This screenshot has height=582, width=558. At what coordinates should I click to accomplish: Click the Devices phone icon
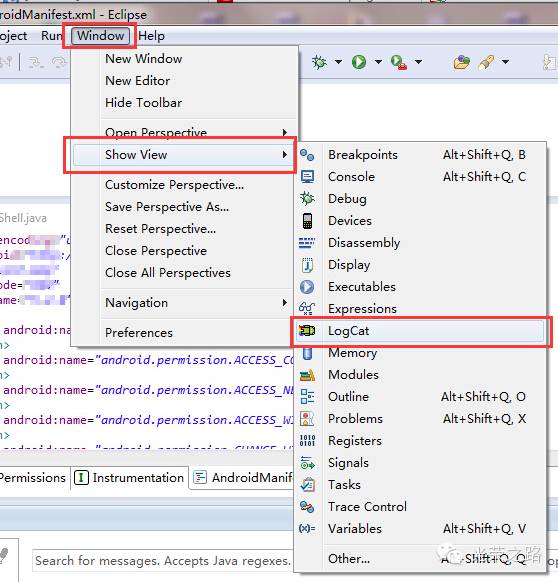click(x=307, y=221)
